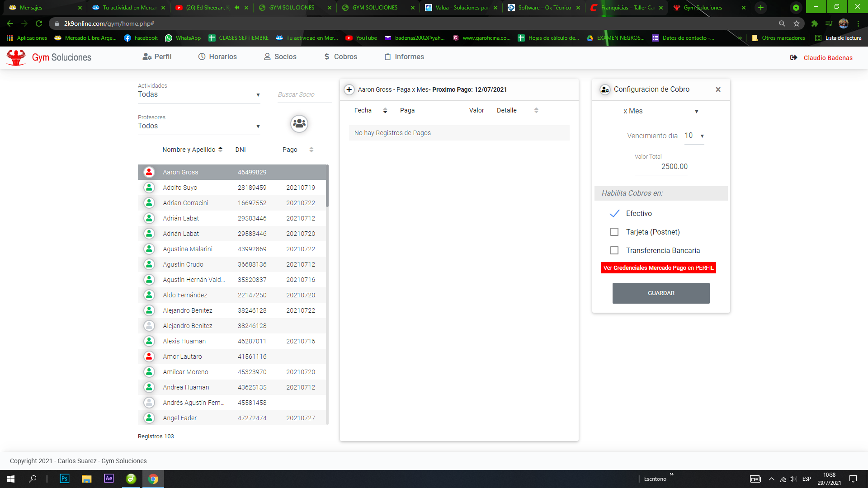Viewport: 868px width, 488px height.
Task: Open the Profesores Todos dropdown
Action: (199, 126)
